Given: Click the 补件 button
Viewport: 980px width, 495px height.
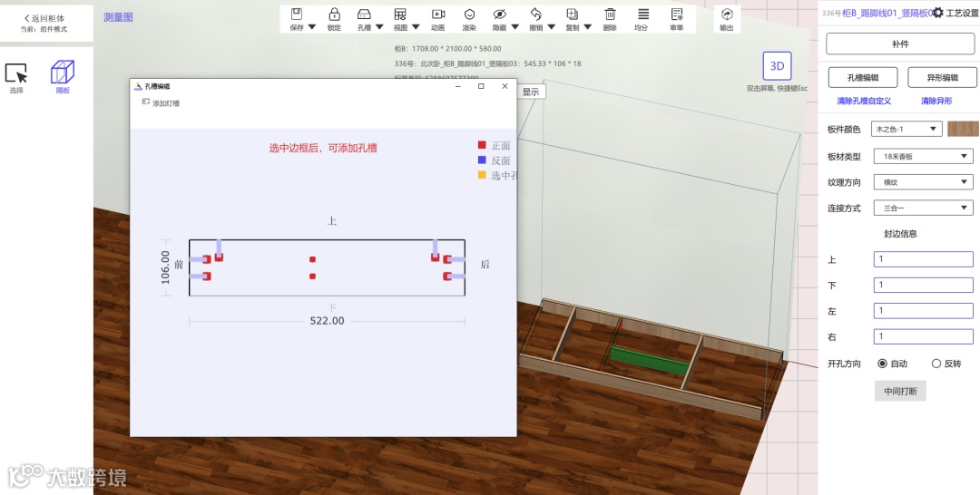Looking at the screenshot, I should 900,44.
